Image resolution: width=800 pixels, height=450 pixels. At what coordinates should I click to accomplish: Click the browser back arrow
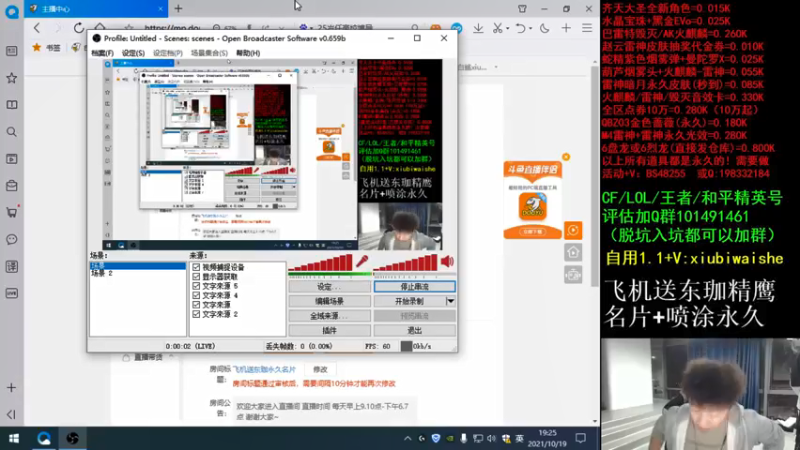[x=37, y=28]
